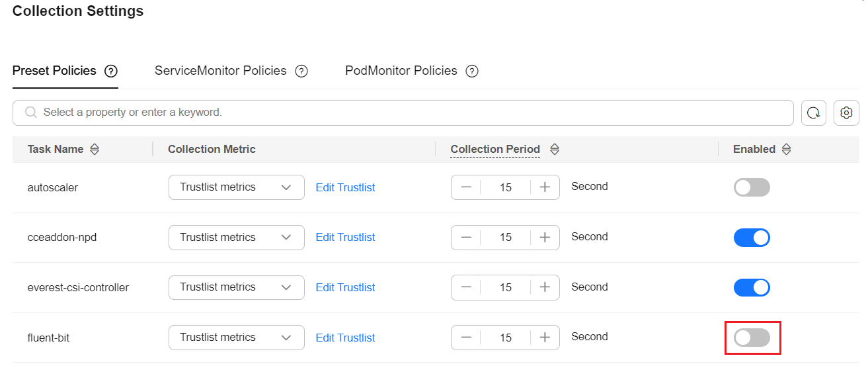This screenshot has height=372, width=868.
Task: Click the property search input field
Action: pyautogui.click(x=403, y=113)
